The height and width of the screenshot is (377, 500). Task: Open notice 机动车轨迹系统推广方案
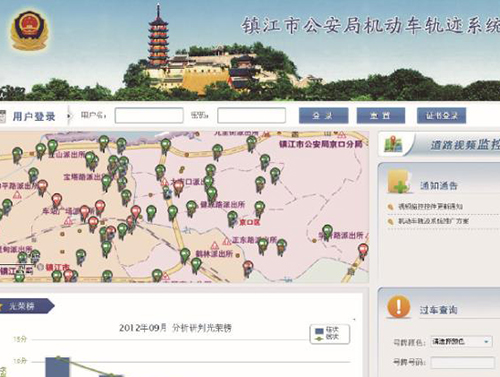pyautogui.click(x=433, y=221)
